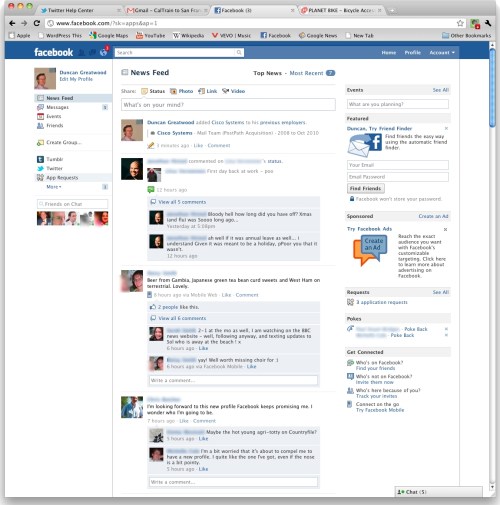Open the VEVO Music bookmark
The width and height of the screenshot is (500, 505).
point(231,35)
